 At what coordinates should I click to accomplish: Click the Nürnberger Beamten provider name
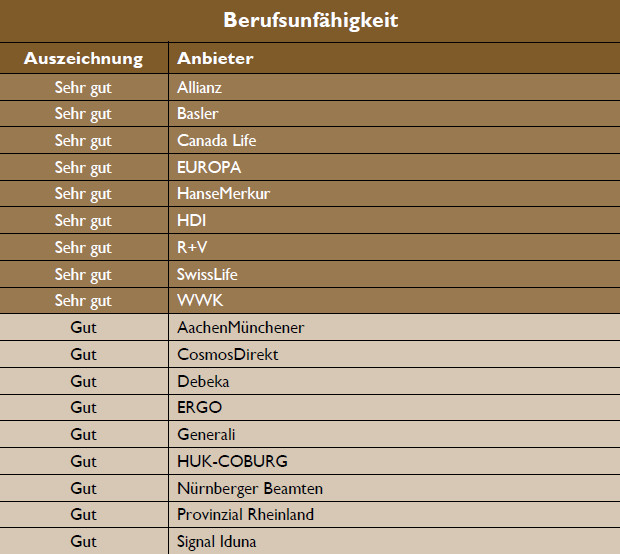click(249, 488)
